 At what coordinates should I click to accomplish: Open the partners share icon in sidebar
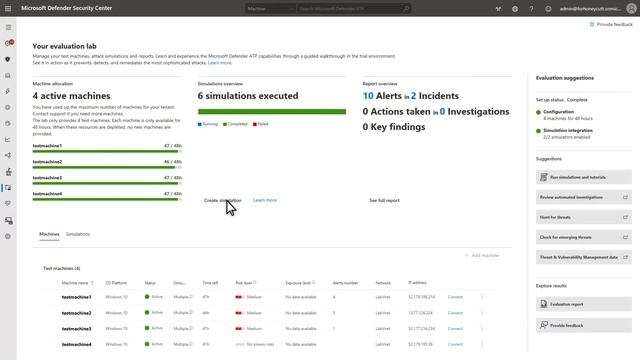coord(8,156)
